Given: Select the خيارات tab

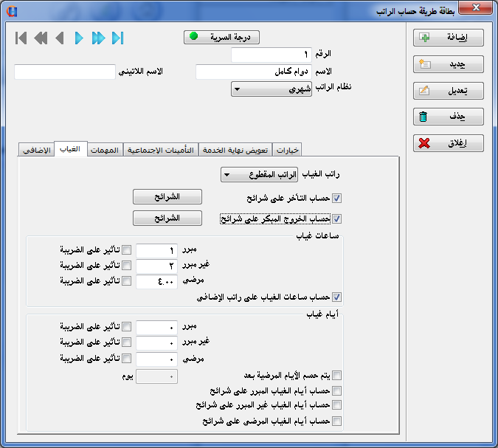Looking at the screenshot, I should click(288, 150).
